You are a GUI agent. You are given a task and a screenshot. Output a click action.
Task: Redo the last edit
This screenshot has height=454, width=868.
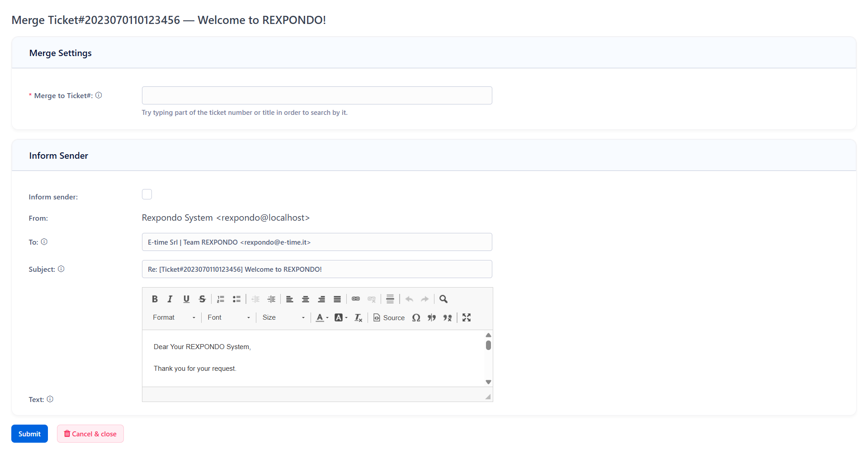425,299
